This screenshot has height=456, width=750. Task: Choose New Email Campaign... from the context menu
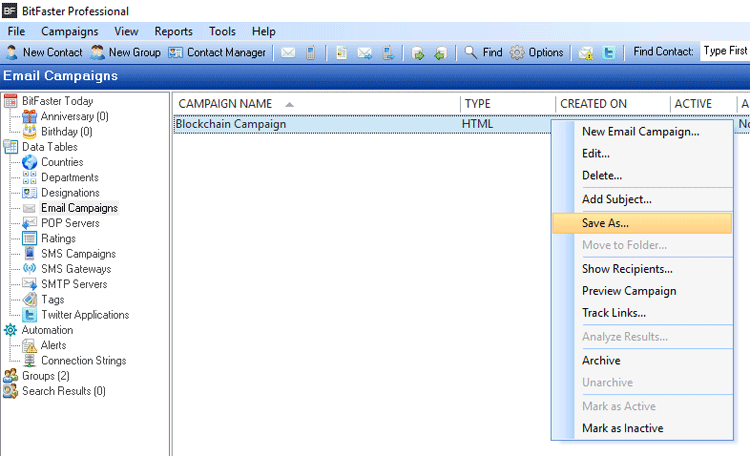[640, 131]
